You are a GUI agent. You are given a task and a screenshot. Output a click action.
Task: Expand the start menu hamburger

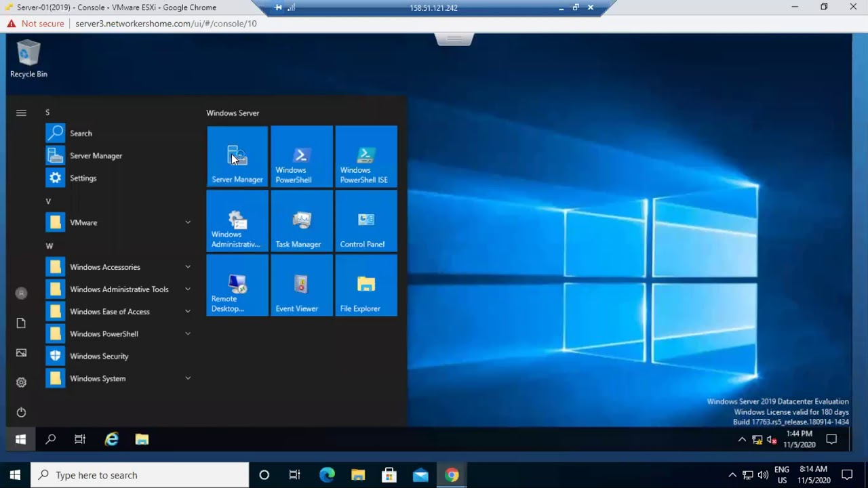pyautogui.click(x=21, y=113)
